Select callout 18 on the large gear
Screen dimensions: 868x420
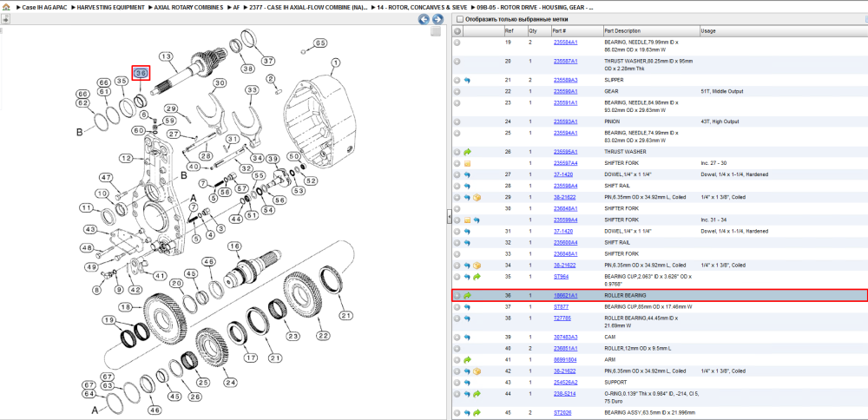[125, 306]
